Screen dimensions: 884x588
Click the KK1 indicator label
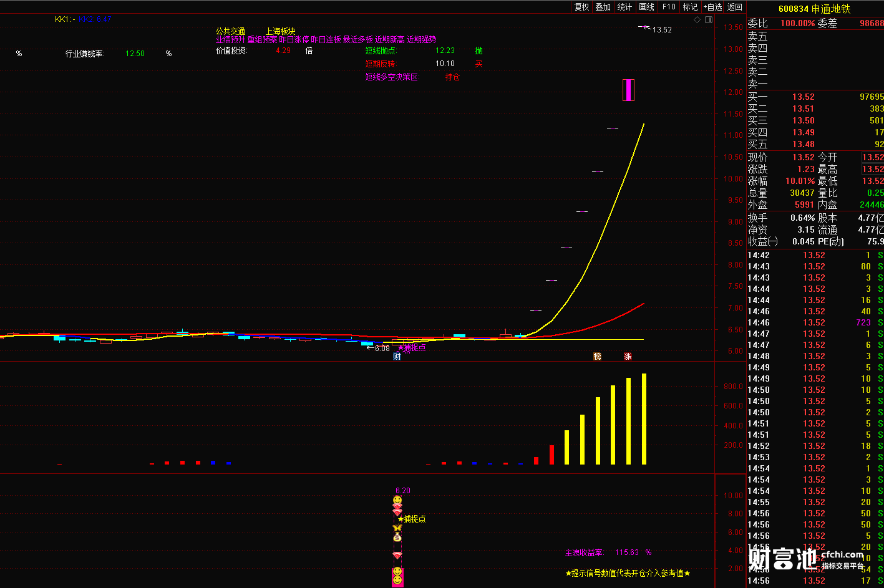click(65, 19)
